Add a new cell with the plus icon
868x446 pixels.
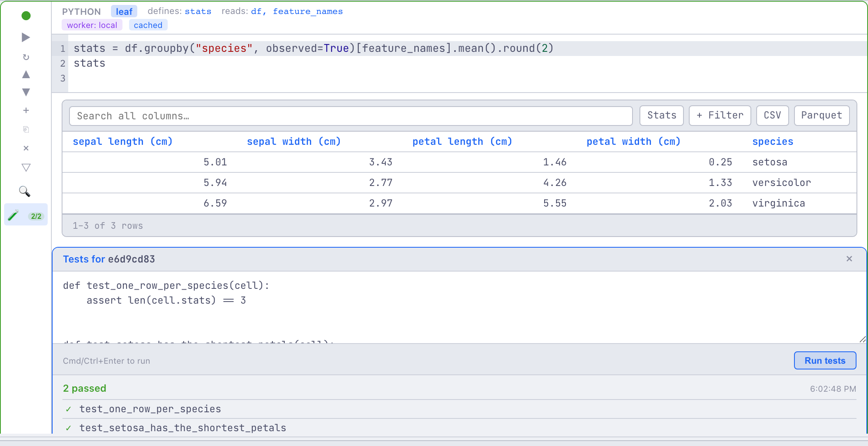point(26,110)
